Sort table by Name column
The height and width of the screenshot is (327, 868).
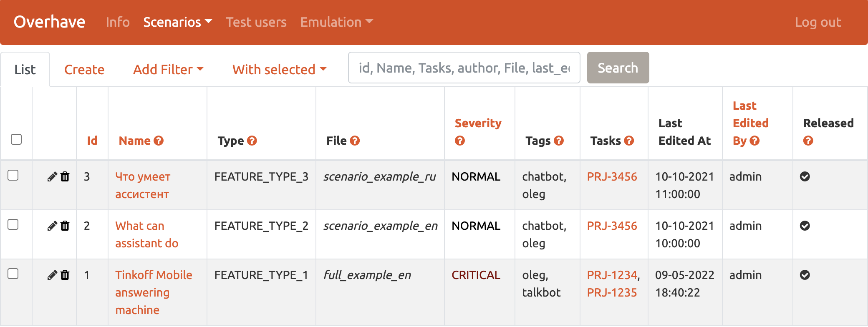pyautogui.click(x=134, y=141)
